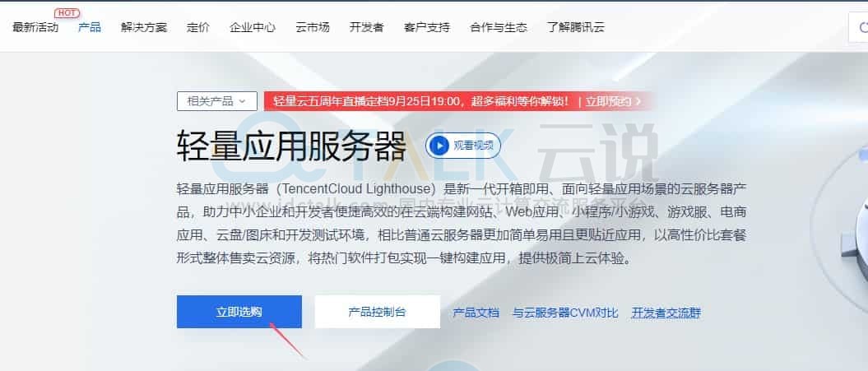Screen dimensions: 868x371
Task: Open the 企业中心 menu item
Action: [253, 27]
